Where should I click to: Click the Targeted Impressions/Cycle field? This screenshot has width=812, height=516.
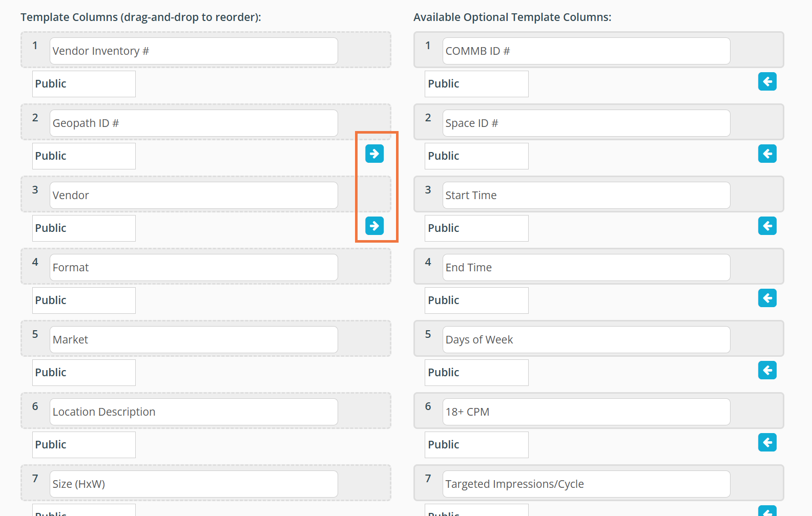point(586,484)
